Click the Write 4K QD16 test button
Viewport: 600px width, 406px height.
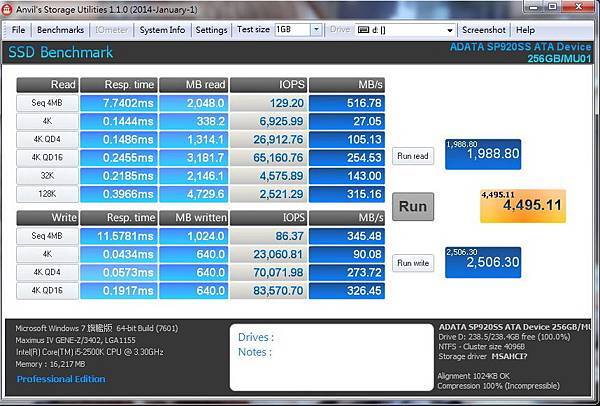click(x=47, y=290)
